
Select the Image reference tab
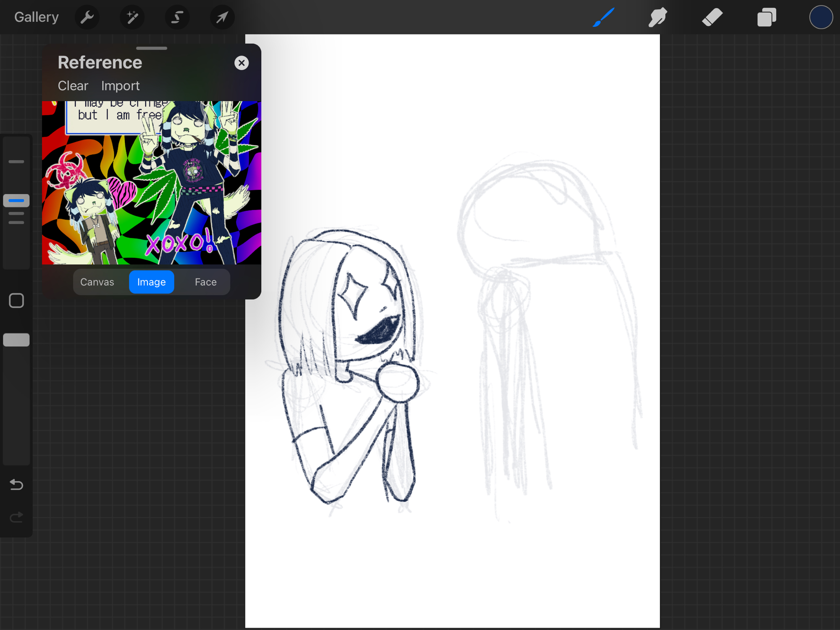pyautogui.click(x=151, y=282)
